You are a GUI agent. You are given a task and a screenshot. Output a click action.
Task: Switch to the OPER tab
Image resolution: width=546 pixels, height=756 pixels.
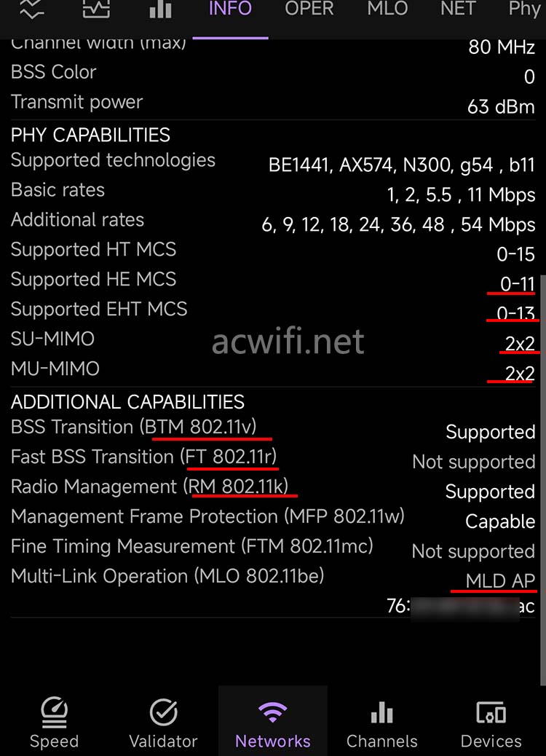(309, 9)
